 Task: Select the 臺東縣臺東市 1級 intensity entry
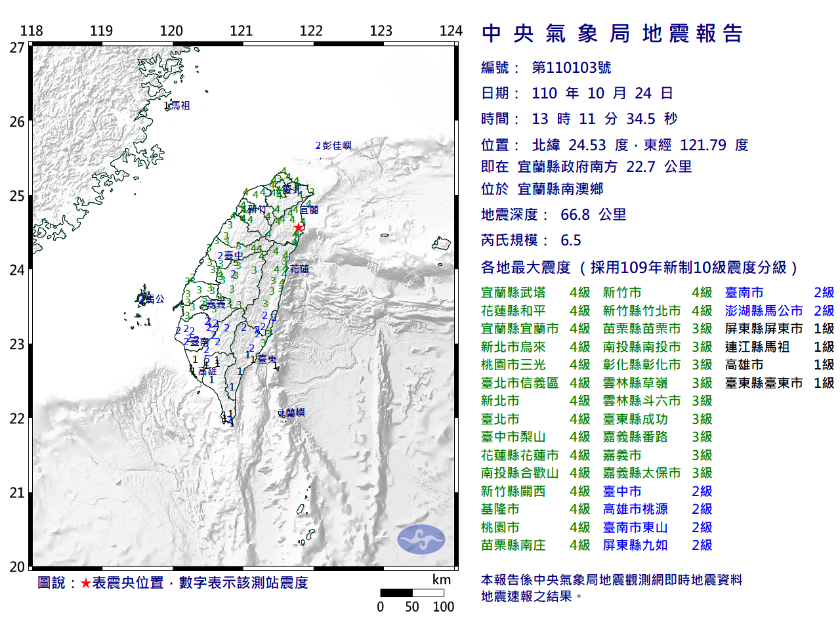click(779, 383)
